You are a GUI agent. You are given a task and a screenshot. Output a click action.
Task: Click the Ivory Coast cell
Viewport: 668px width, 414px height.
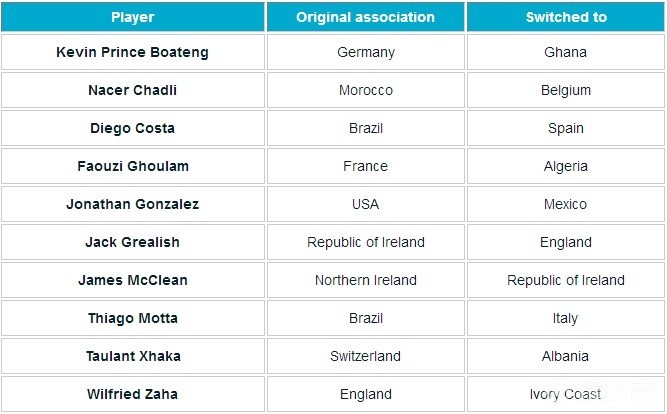click(566, 394)
